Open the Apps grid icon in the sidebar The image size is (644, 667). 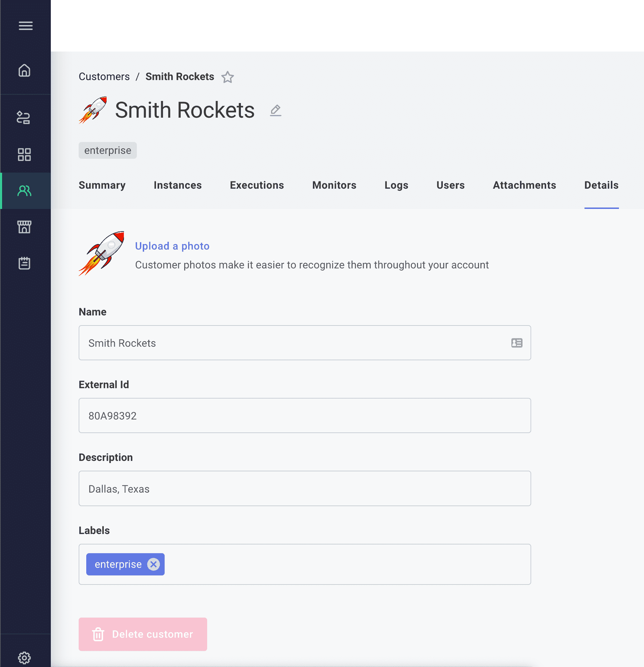click(x=24, y=155)
